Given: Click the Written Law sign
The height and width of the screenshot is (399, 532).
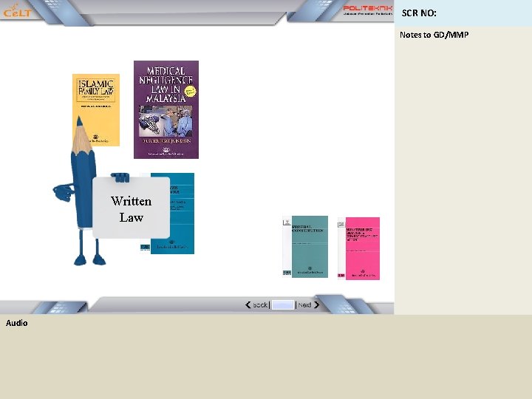Looking at the screenshot, I should pos(131,208).
